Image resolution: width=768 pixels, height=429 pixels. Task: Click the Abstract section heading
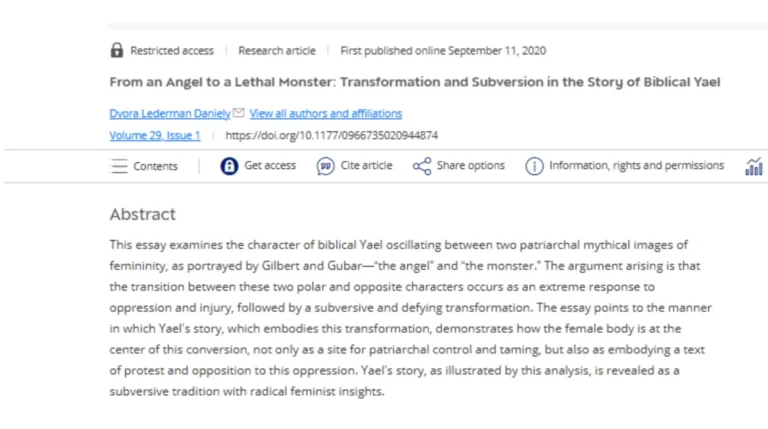pos(142,214)
